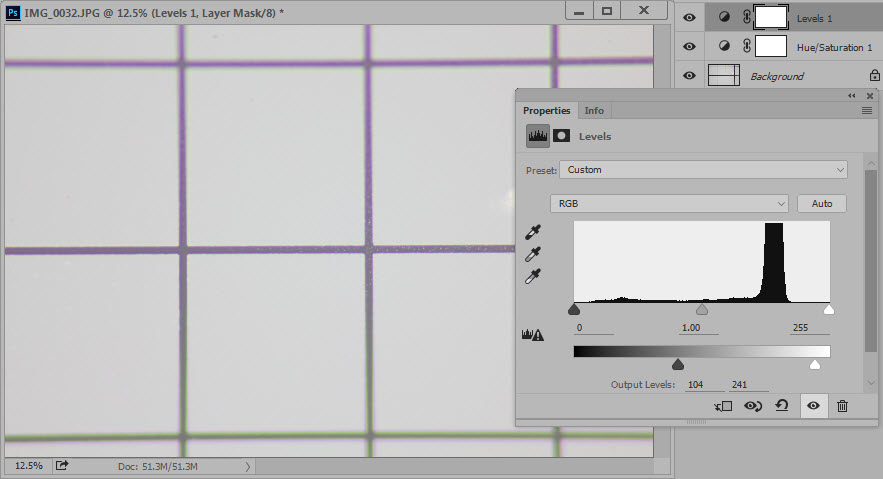Screen dimensions: 883x479
Task: Hide the Hue/Saturation 1 layer
Action: pos(689,46)
